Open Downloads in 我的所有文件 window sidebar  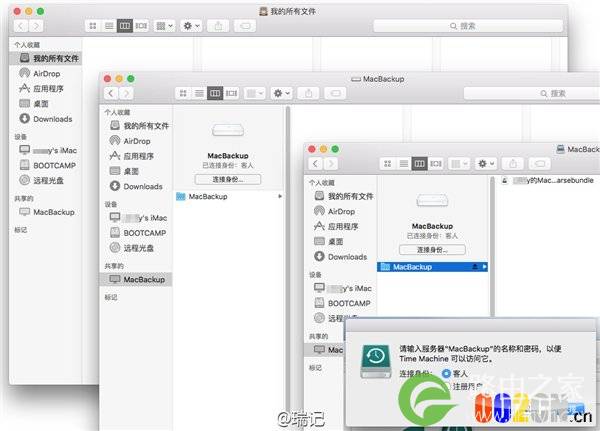(46, 119)
